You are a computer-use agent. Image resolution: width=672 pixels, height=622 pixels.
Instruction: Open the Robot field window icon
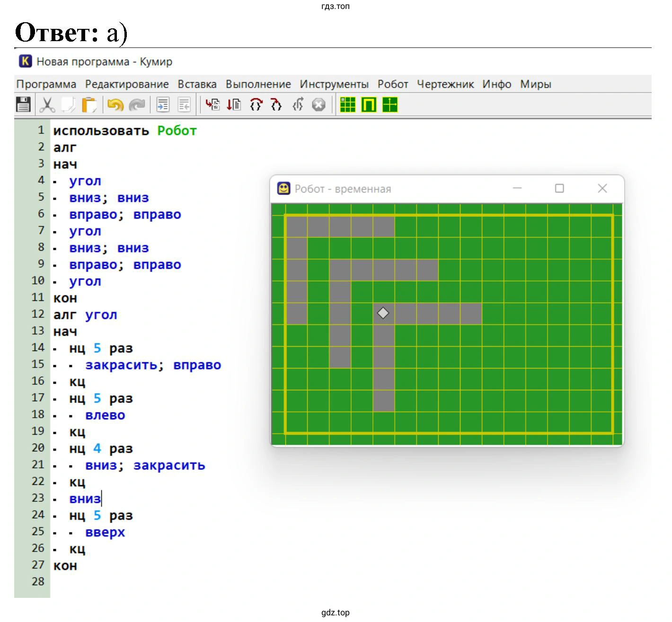click(369, 105)
